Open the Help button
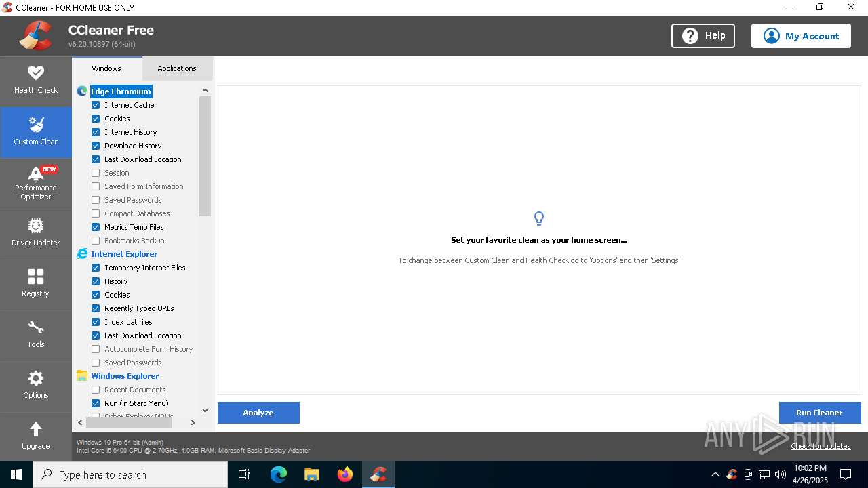The height and width of the screenshot is (488, 868). 703,36
